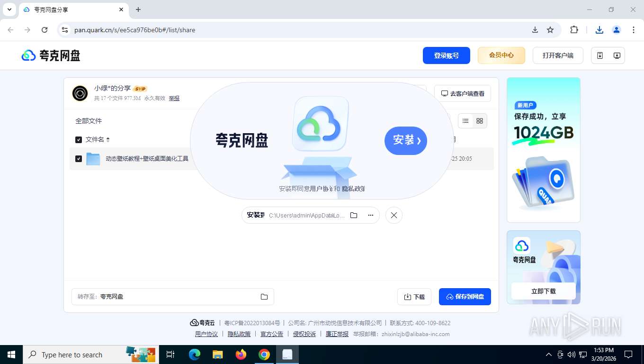
Task: Reload the current page
Action: tap(45, 30)
